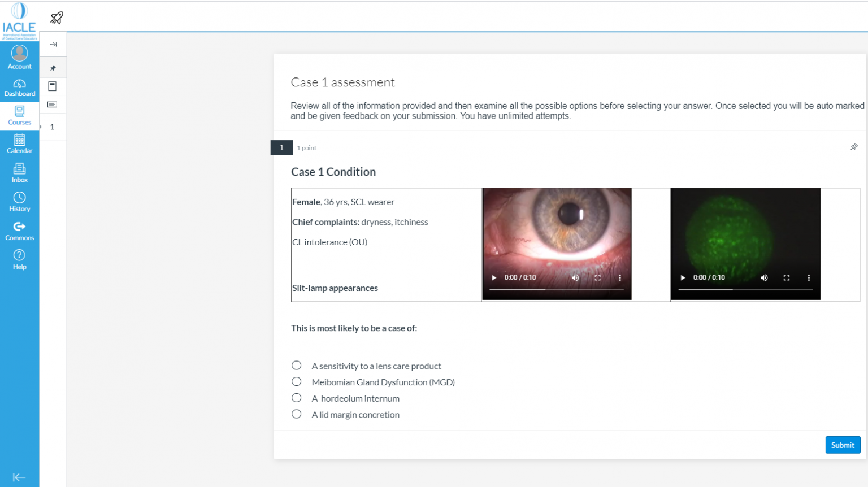Open Help from the left sidebar
868x487 pixels.
(19, 259)
